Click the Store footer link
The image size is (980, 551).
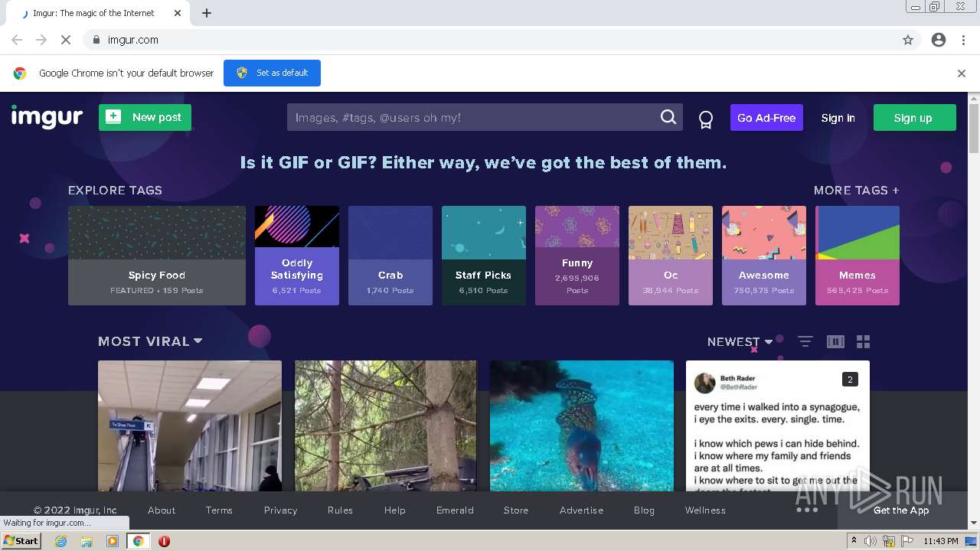click(516, 510)
